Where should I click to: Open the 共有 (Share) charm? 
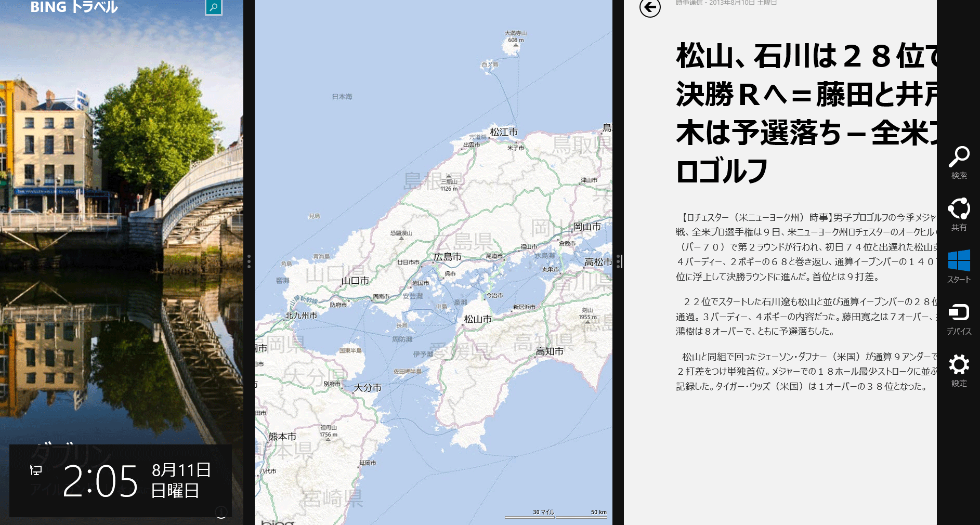point(959,214)
